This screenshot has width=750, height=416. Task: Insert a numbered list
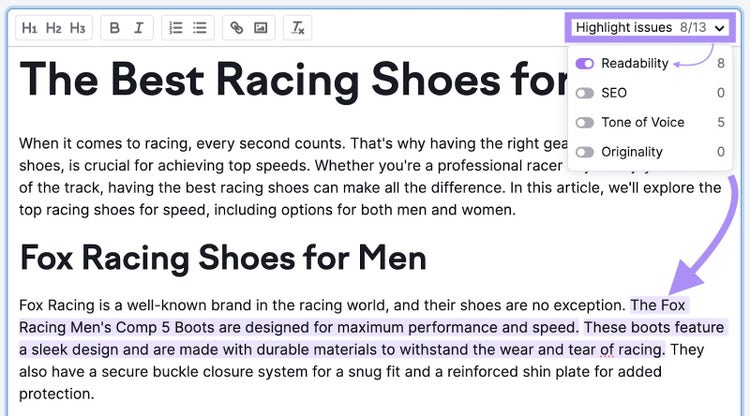coord(176,28)
